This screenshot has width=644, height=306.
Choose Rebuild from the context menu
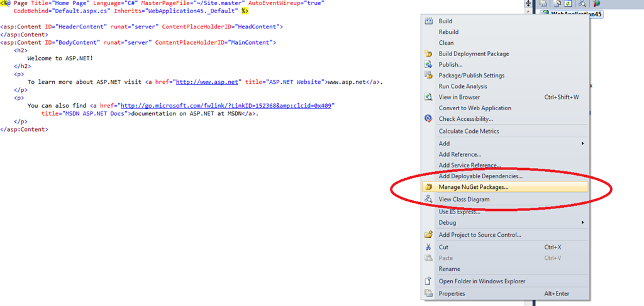click(x=448, y=32)
